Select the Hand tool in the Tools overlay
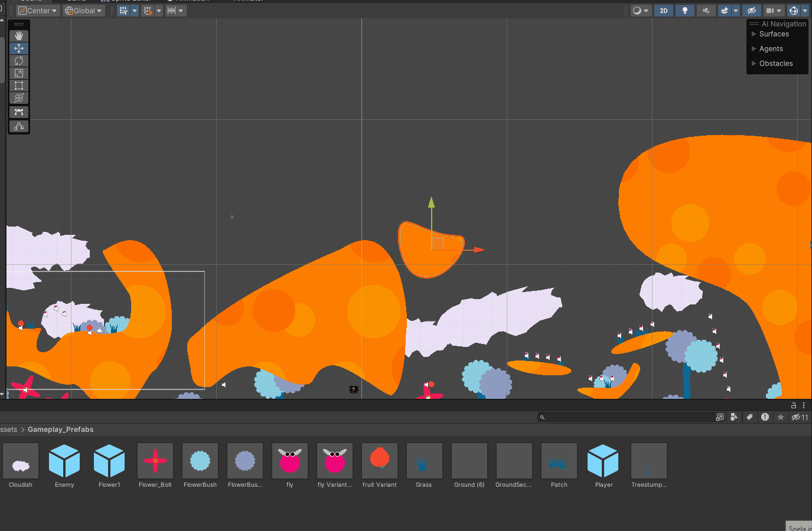Image resolution: width=812 pixels, height=531 pixels. pyautogui.click(x=18, y=35)
